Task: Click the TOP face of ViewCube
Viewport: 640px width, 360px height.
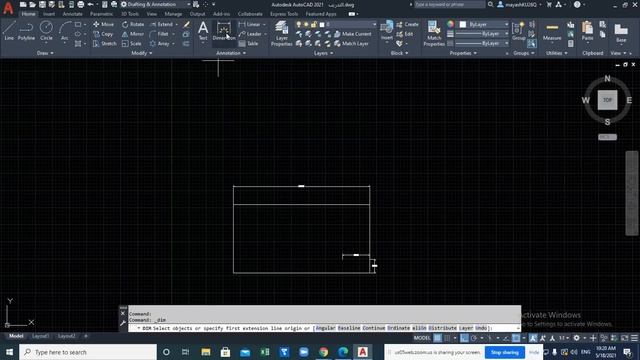Action: point(607,100)
